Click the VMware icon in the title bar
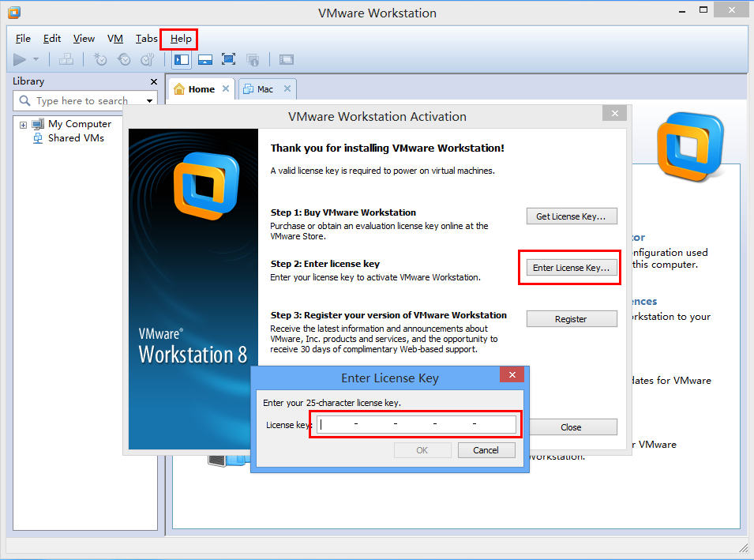Image resolution: width=754 pixels, height=560 pixels. pyautogui.click(x=14, y=12)
